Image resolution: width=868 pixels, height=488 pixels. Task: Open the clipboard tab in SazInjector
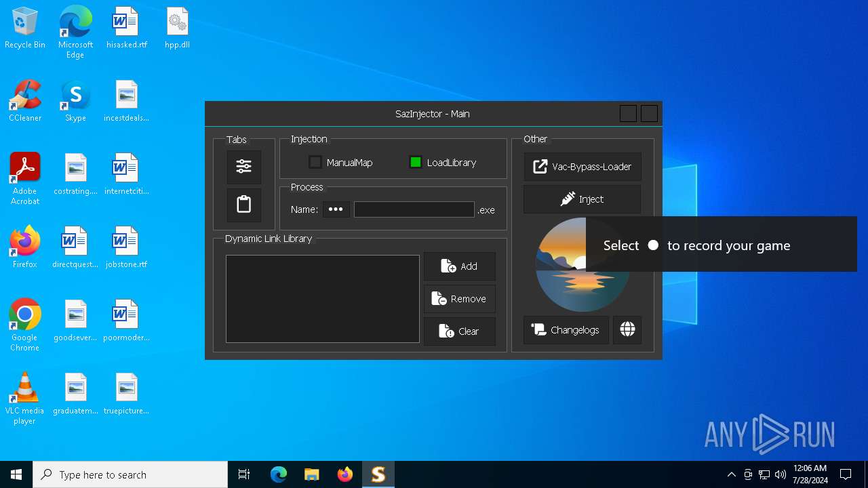244,205
